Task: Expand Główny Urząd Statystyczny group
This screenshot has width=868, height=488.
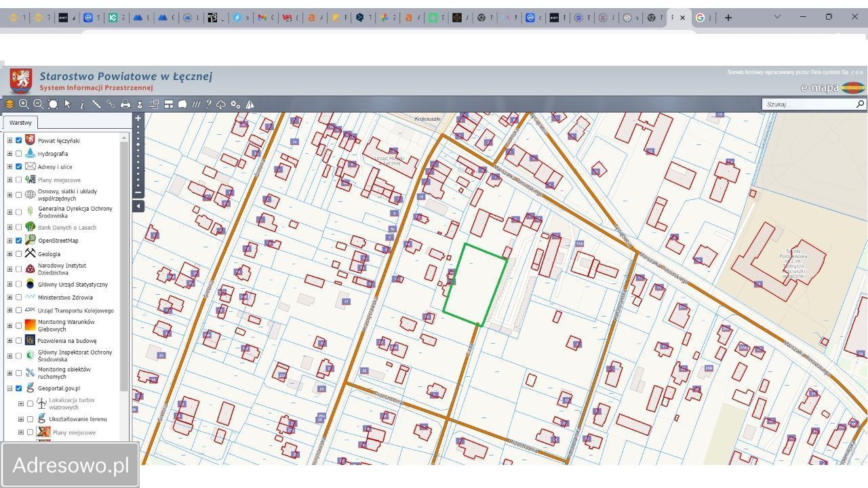Action: [9, 285]
